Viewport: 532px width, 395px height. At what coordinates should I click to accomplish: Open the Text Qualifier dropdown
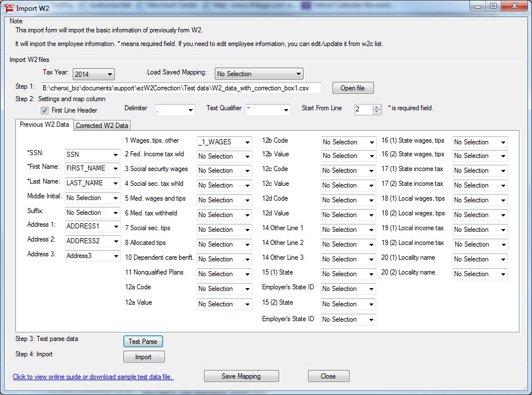[268, 110]
